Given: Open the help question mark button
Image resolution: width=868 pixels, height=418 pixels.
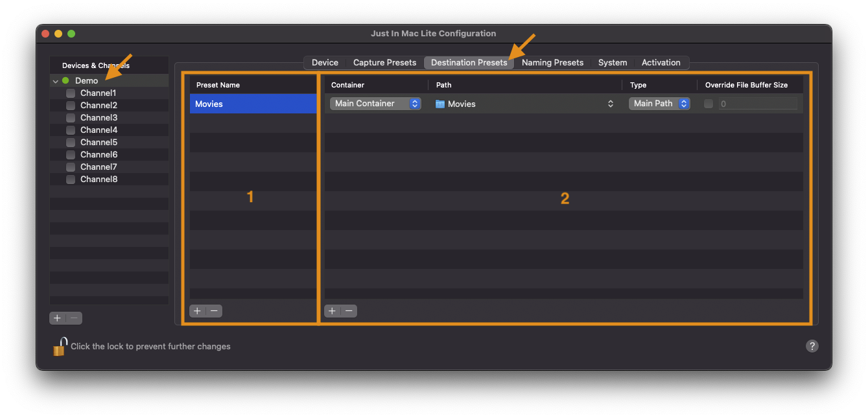Looking at the screenshot, I should (812, 346).
